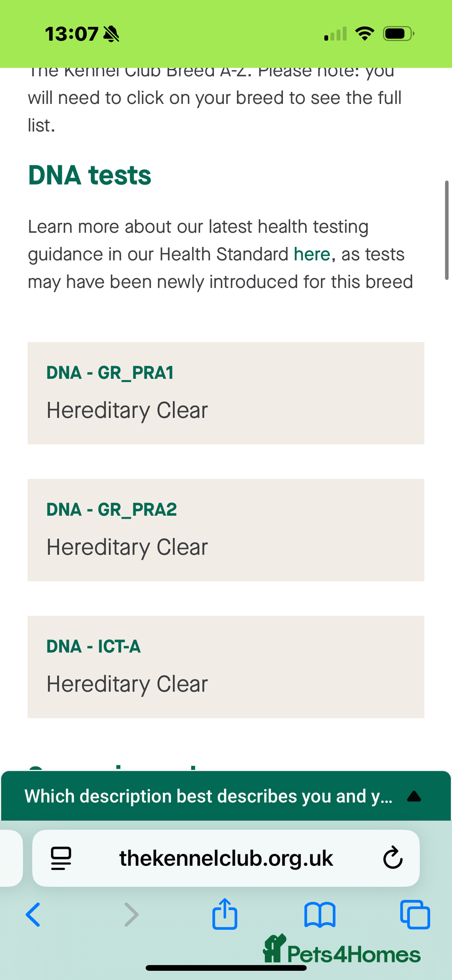The image size is (452, 980).
Task: Tap Safari's forward arrow
Action: 131,914
